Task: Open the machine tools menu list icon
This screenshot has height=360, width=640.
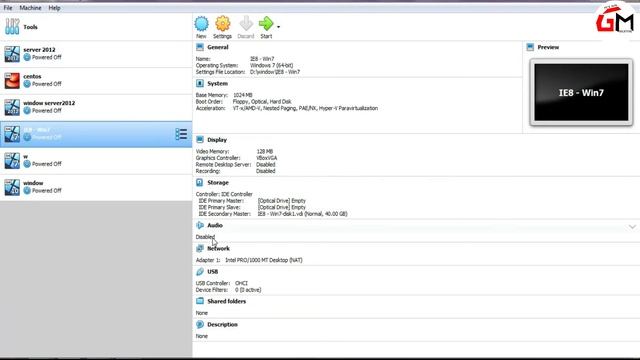Action: [x=181, y=134]
